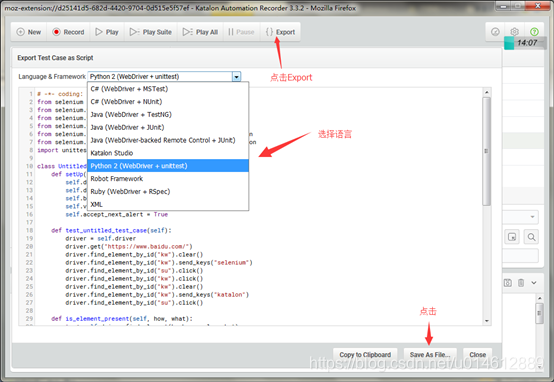Choose XML from the language list
The width and height of the screenshot is (554, 382).
coord(168,204)
